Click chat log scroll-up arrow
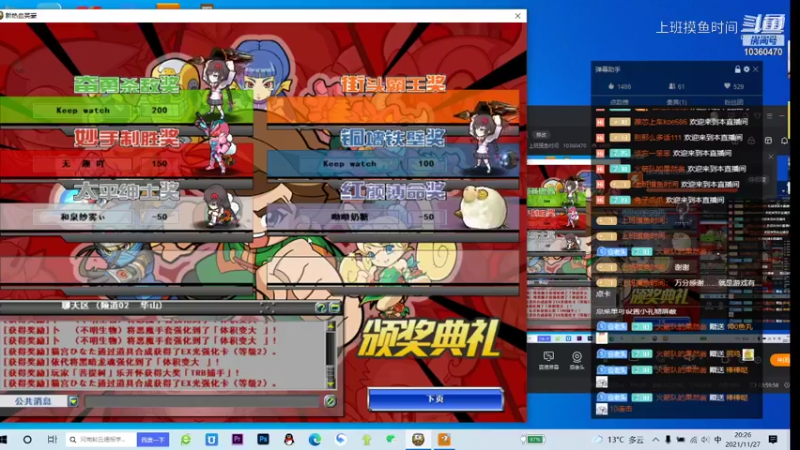This screenshot has height=450, width=800. [331, 326]
